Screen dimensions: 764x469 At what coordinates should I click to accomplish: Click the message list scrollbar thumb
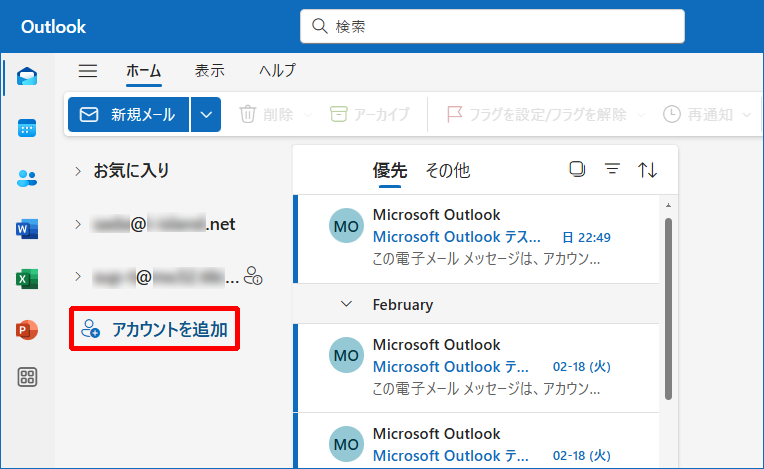pos(668,309)
